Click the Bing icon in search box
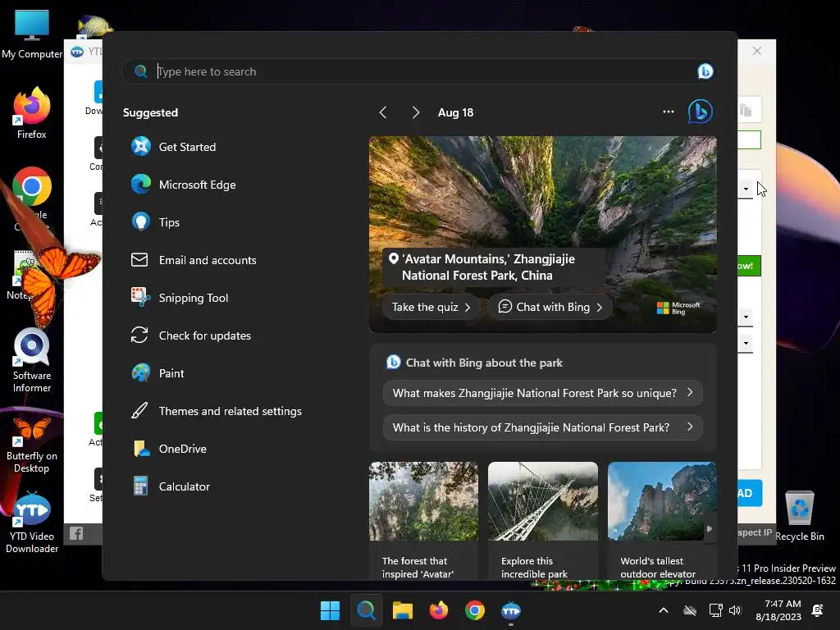Screen dimensions: 840x630 click(705, 71)
